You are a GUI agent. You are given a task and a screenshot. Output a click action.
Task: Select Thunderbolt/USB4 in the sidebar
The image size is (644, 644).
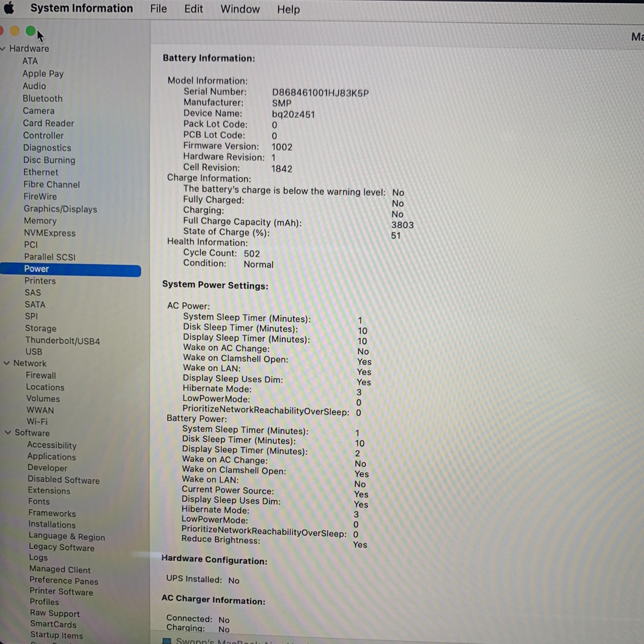[62, 341]
